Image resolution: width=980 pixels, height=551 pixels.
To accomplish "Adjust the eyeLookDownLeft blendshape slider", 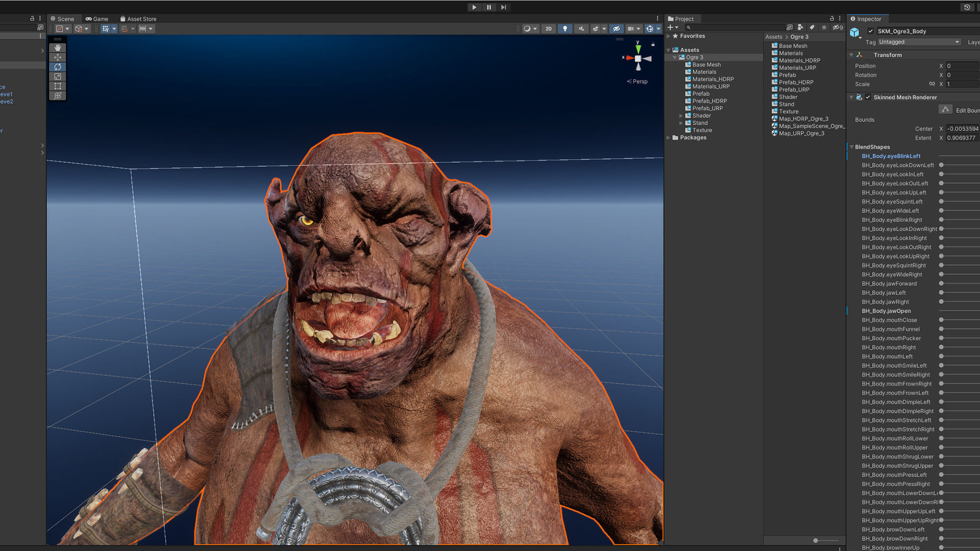I will click(941, 165).
